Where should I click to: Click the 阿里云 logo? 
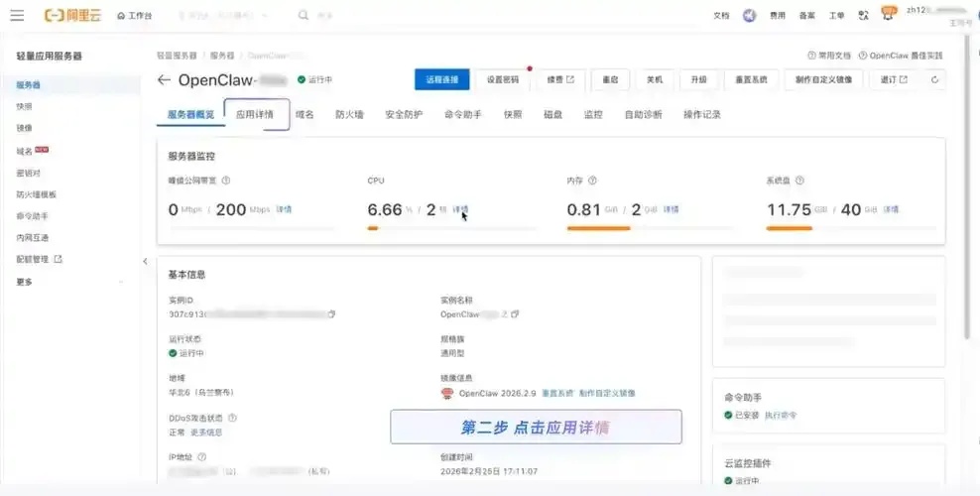point(72,15)
